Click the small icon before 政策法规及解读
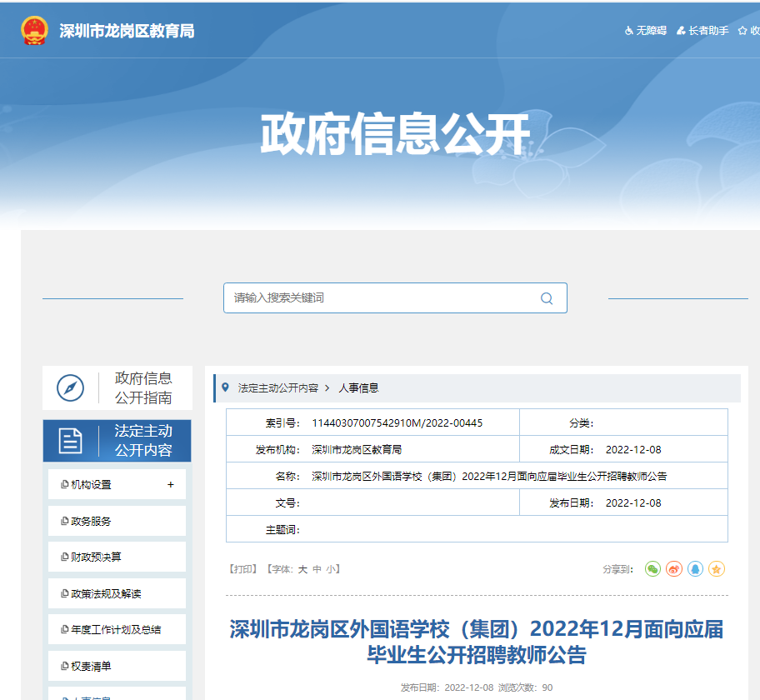The height and width of the screenshot is (700, 760). 64,593
